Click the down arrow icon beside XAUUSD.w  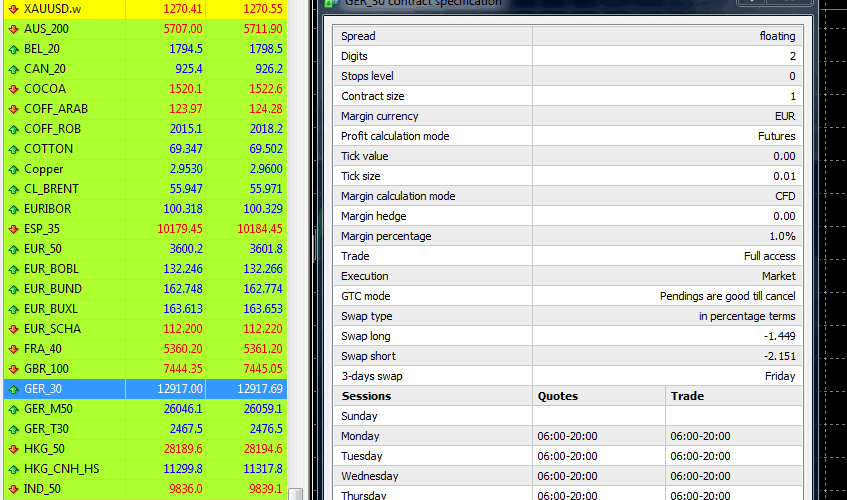coord(14,9)
